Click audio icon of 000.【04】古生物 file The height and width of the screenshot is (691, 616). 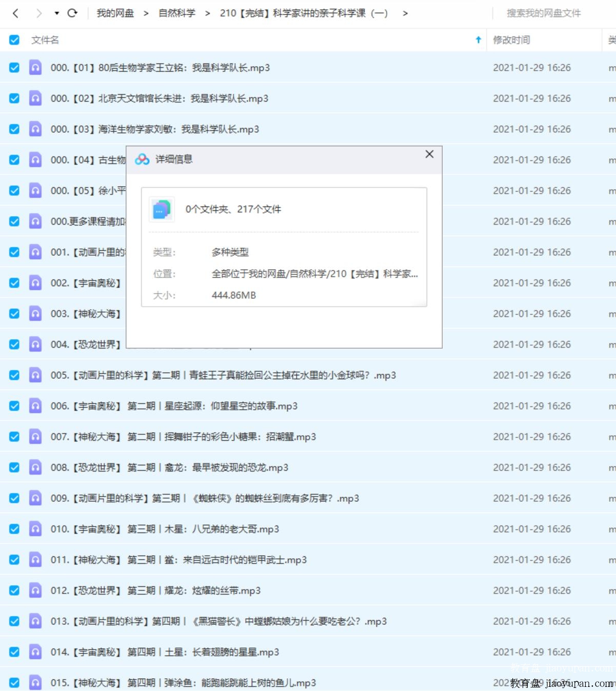pos(35,160)
